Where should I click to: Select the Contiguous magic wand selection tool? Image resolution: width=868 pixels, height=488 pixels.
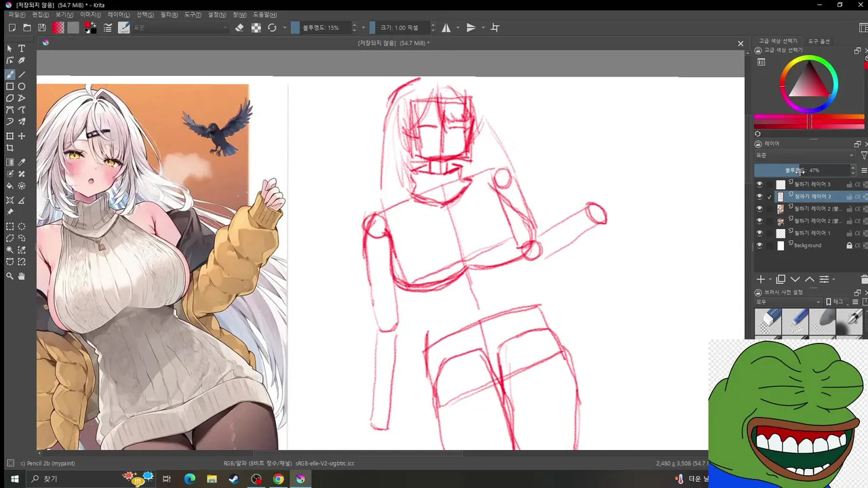(9, 250)
